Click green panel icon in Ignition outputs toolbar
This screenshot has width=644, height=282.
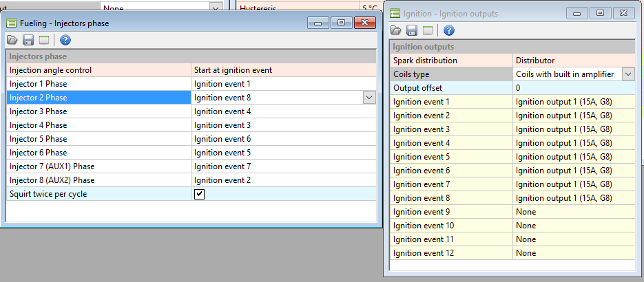(428, 30)
